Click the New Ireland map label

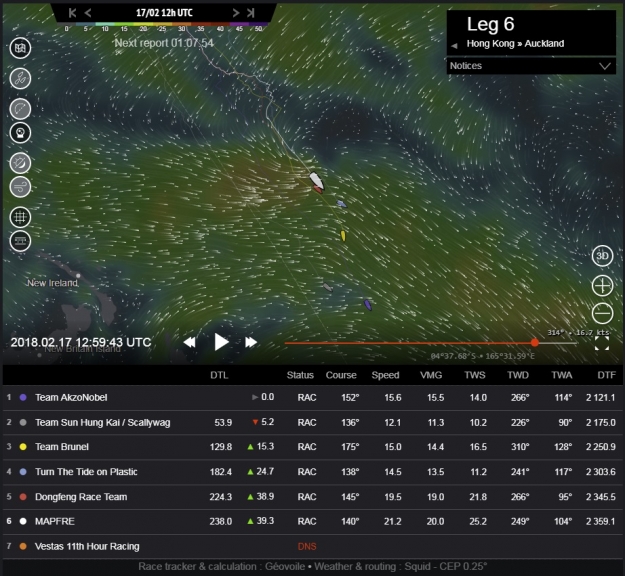52,283
